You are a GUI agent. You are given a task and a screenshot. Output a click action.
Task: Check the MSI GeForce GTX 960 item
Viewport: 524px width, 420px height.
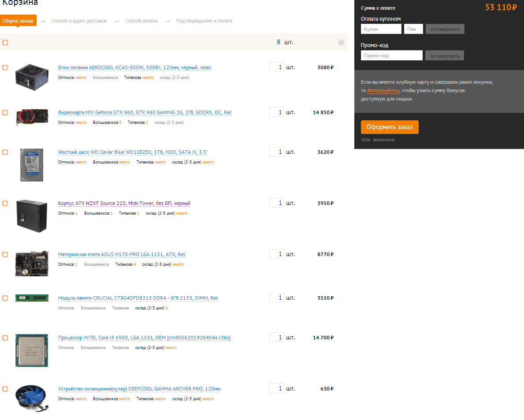coord(5,112)
